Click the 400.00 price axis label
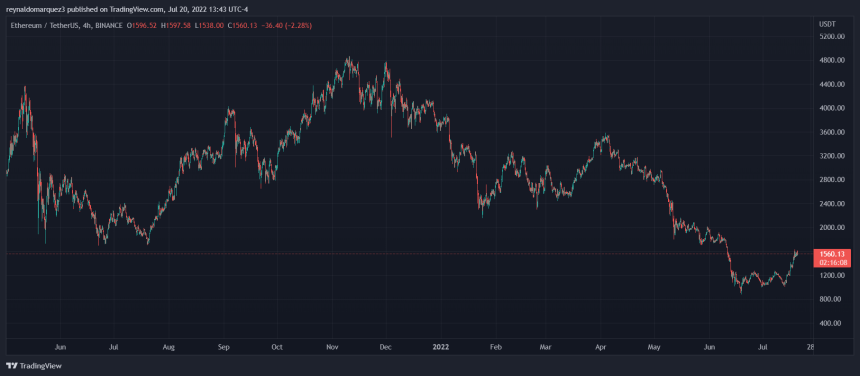The width and height of the screenshot is (860, 376). pos(830,323)
